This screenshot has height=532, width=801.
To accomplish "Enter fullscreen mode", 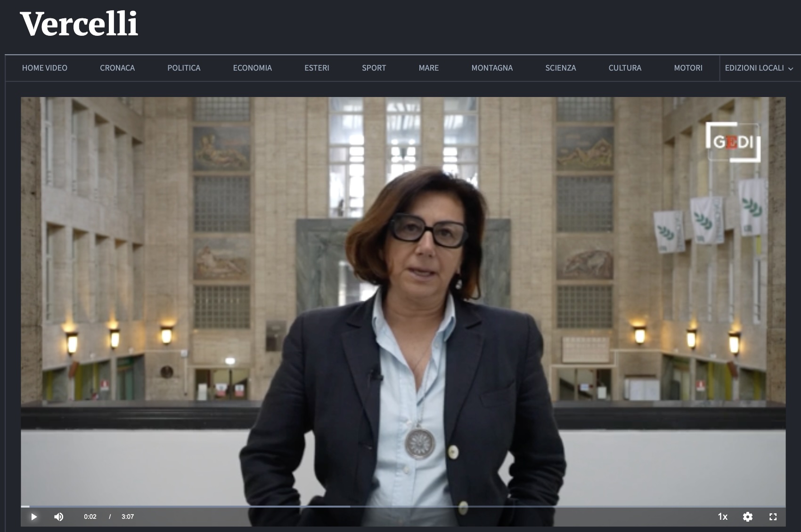I will (773, 516).
